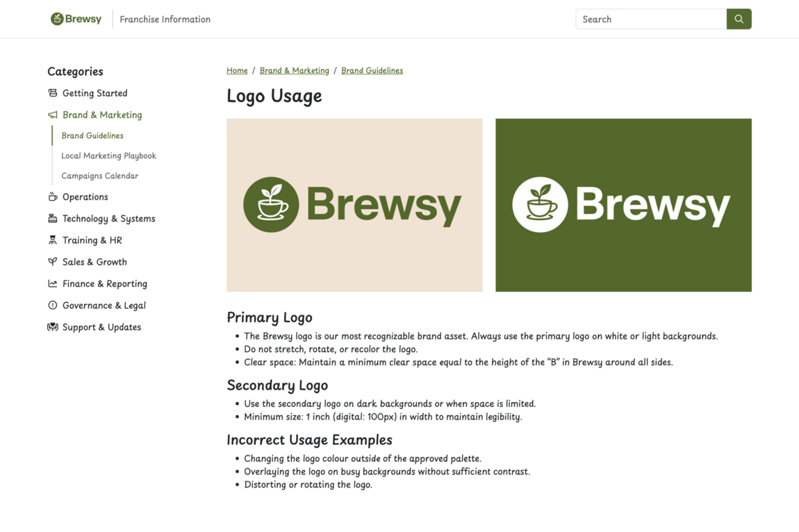The height and width of the screenshot is (532, 799).
Task: Select the Brand & Marketing megaphone icon
Action: tap(53, 115)
